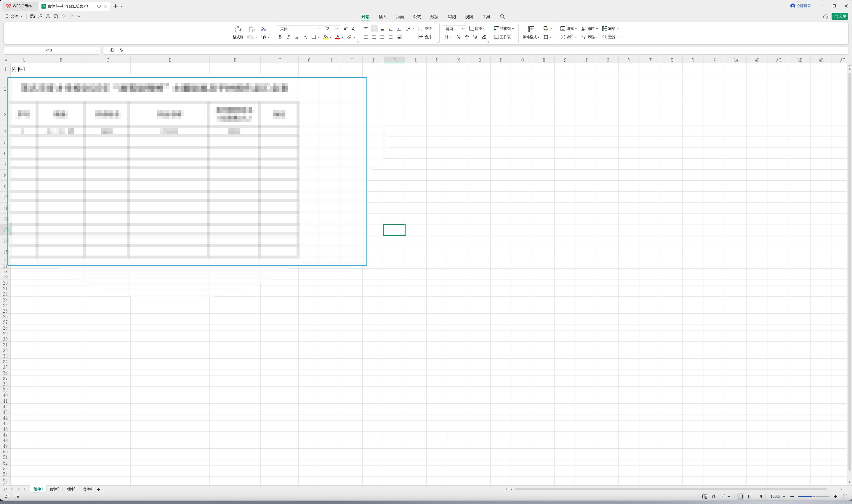Toggle Italic formatting
852x504 pixels.
tap(289, 37)
